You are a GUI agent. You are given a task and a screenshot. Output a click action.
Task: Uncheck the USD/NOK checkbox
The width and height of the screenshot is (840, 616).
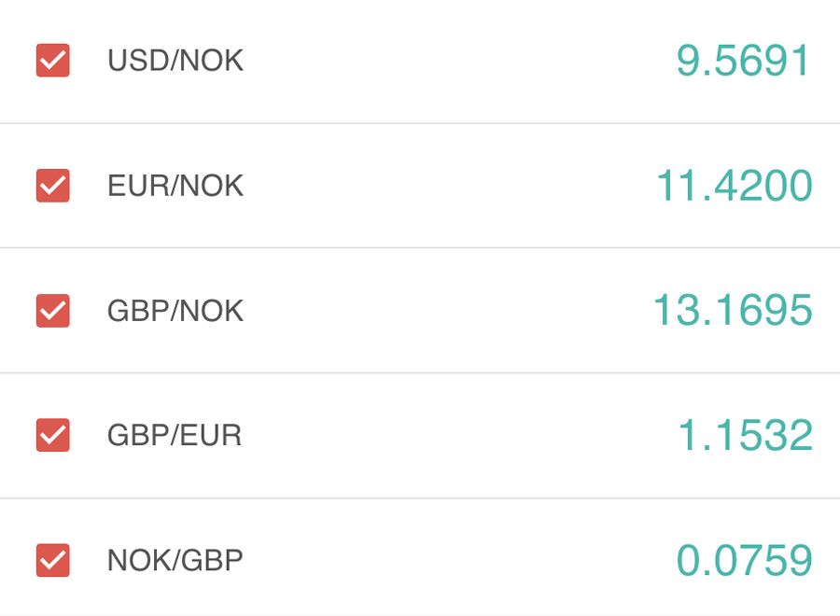[53, 61]
